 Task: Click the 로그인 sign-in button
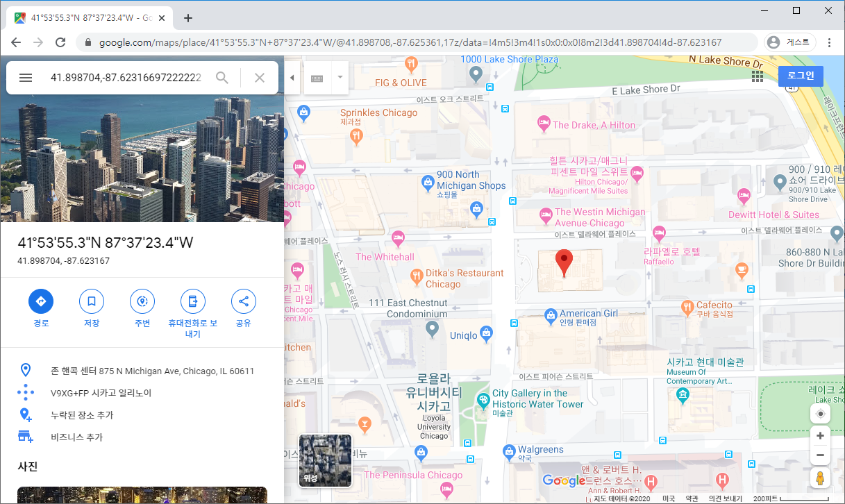coord(801,76)
